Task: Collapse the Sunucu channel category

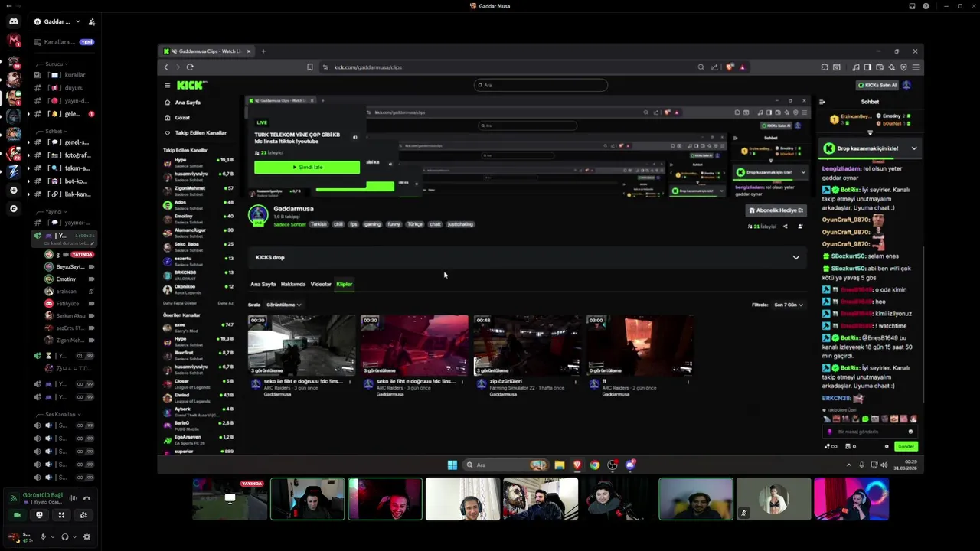Action: click(56, 64)
